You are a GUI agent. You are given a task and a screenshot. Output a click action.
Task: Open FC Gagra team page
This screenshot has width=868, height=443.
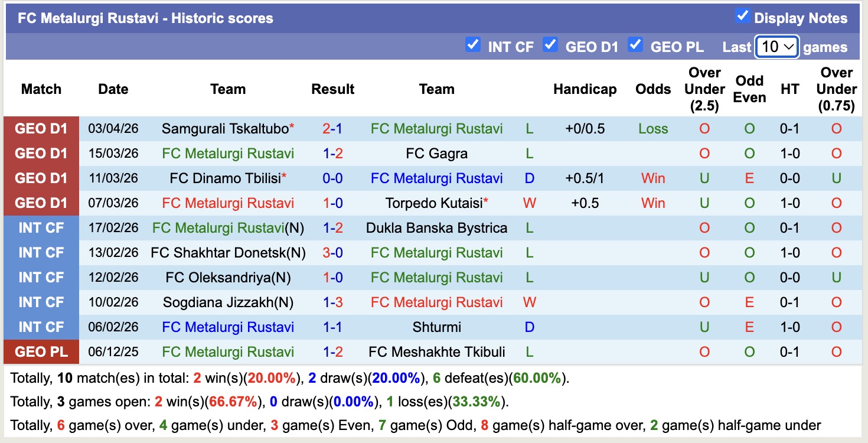click(436, 153)
